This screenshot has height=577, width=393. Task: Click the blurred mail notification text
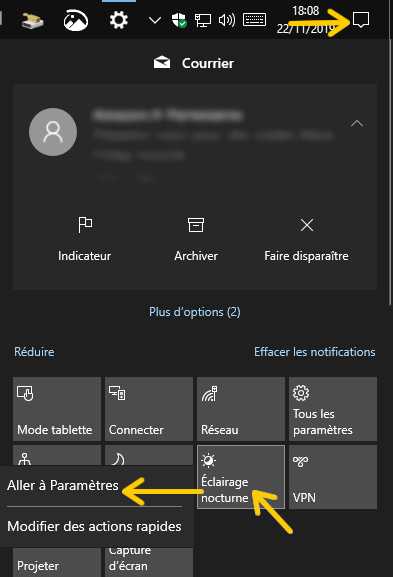[213, 145]
